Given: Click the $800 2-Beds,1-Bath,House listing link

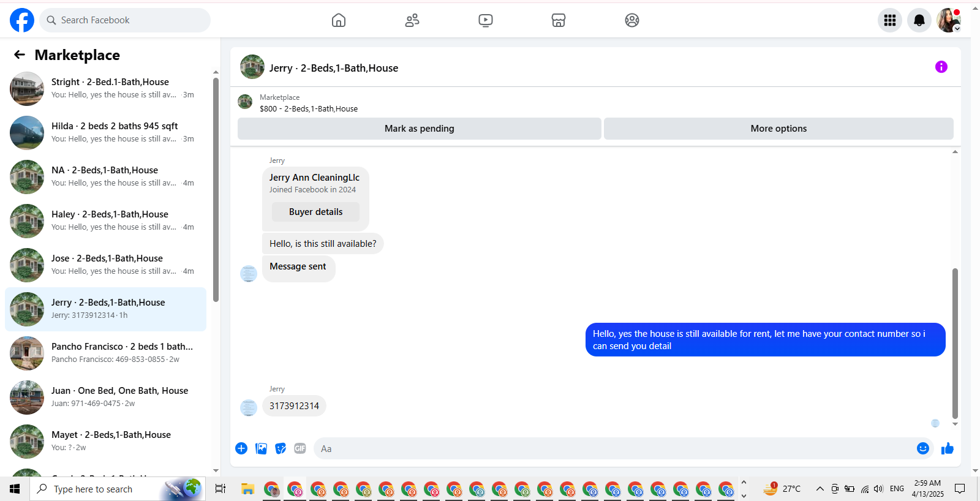Looking at the screenshot, I should coord(309,109).
